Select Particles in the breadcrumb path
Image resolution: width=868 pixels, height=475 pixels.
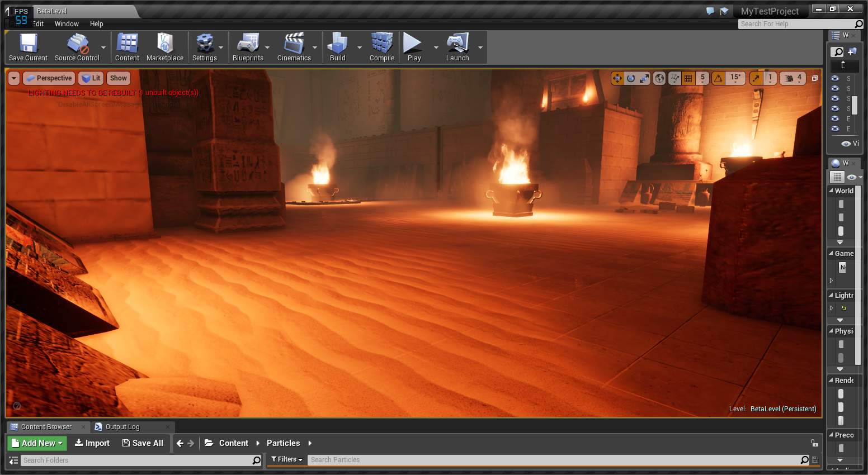pyautogui.click(x=284, y=443)
